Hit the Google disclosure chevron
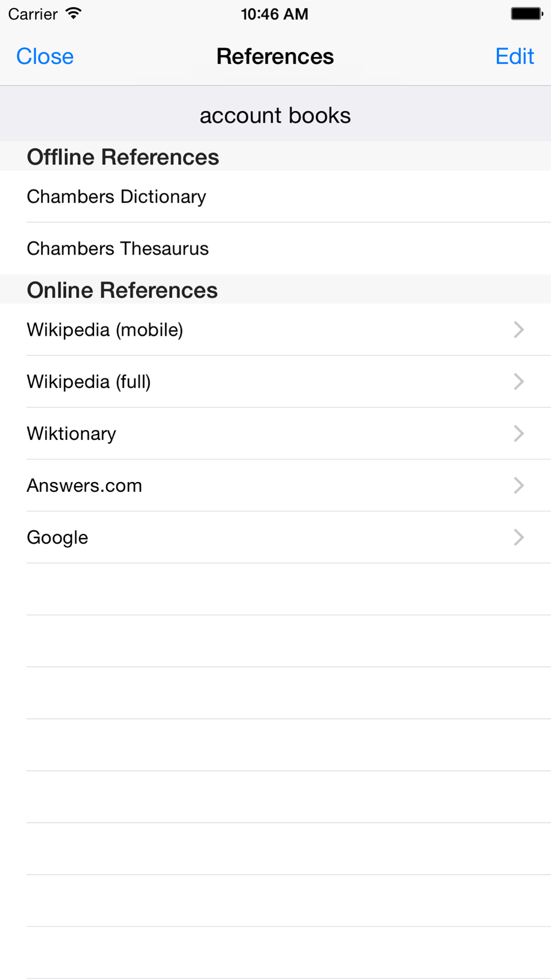The width and height of the screenshot is (551, 980). point(519,537)
